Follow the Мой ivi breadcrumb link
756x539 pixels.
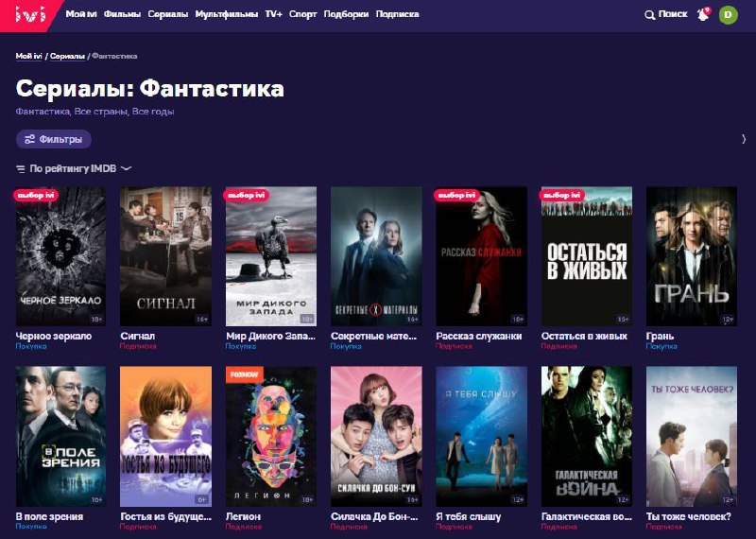click(29, 56)
